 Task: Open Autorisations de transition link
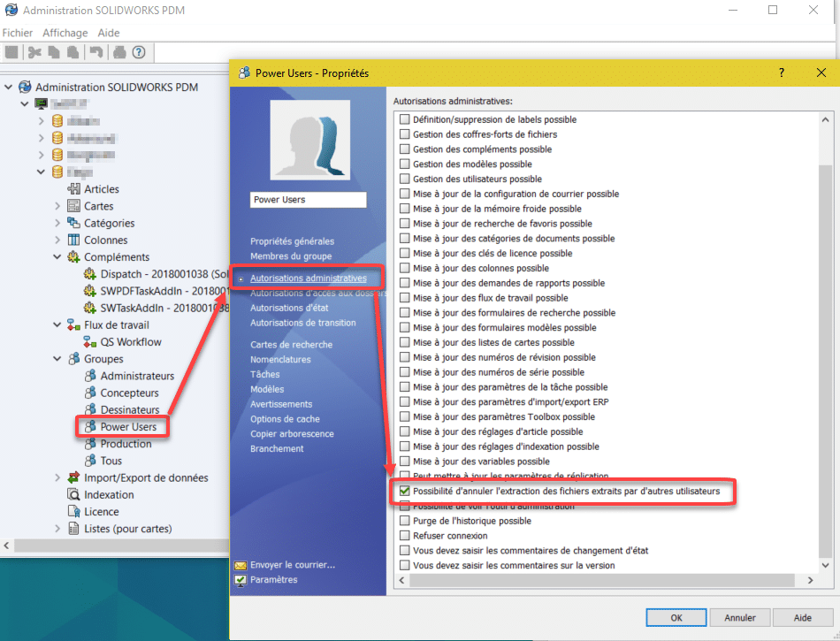(x=302, y=323)
